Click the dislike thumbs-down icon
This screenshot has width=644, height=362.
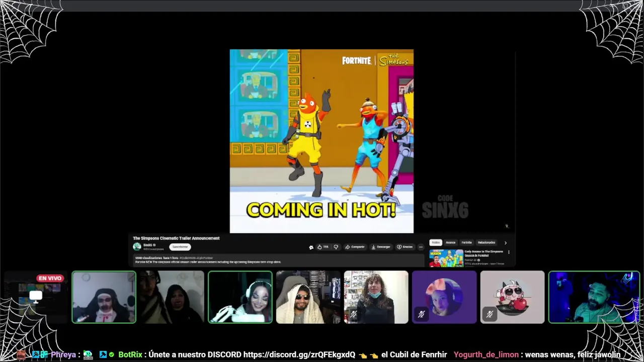coord(336,247)
